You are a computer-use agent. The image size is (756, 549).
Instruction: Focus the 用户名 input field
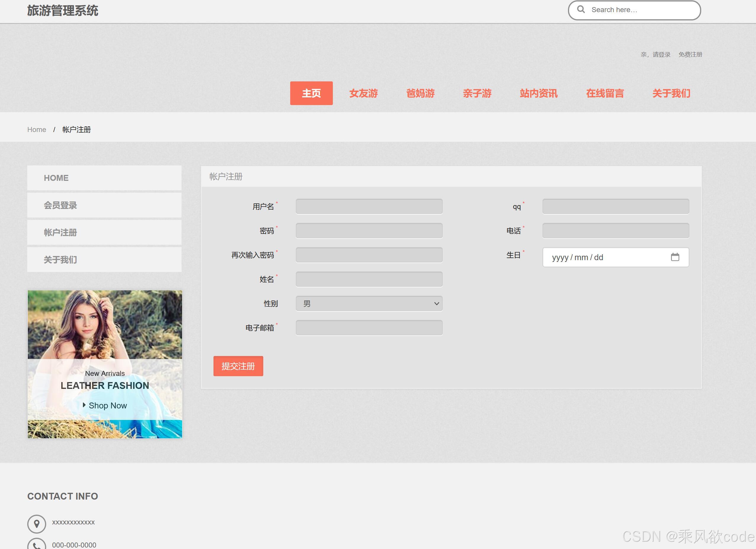pyautogui.click(x=369, y=207)
